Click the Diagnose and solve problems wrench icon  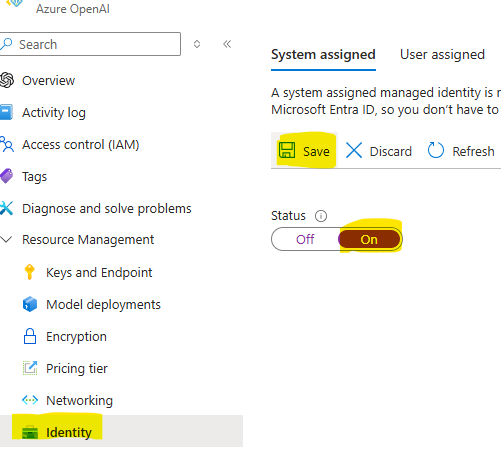point(6,208)
